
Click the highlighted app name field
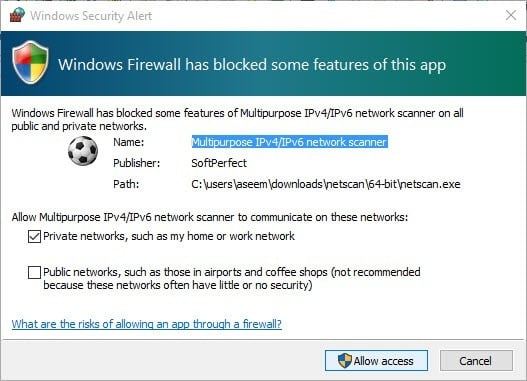[x=289, y=142]
